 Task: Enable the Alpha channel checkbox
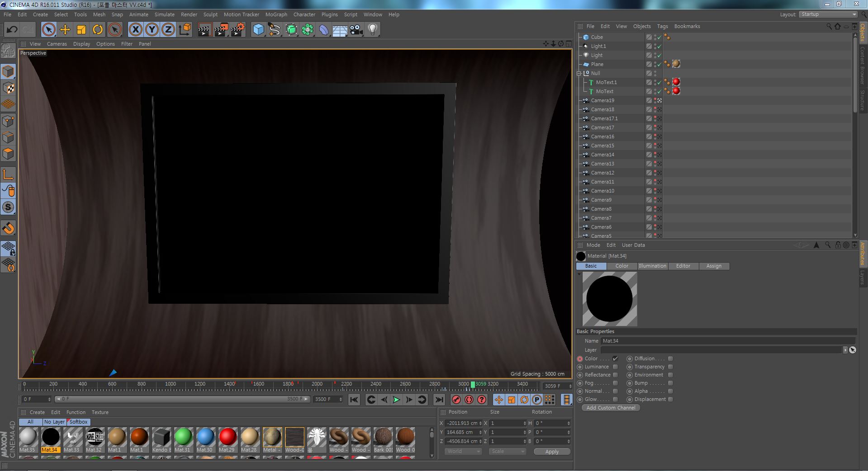(x=670, y=391)
